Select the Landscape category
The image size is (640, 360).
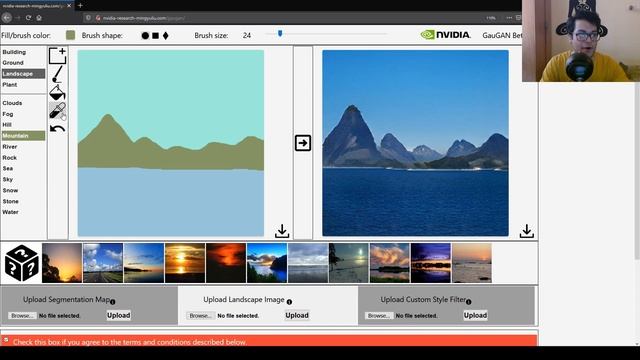coord(23,74)
